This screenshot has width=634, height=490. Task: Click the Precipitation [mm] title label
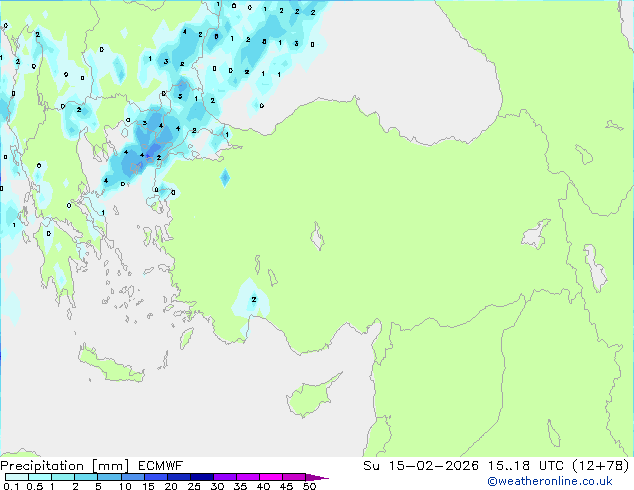click(61, 465)
